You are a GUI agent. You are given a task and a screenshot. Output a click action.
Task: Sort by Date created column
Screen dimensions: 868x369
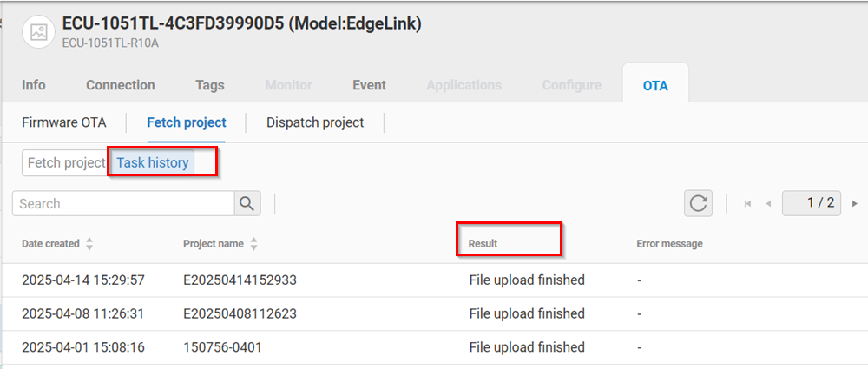pyautogui.click(x=89, y=244)
